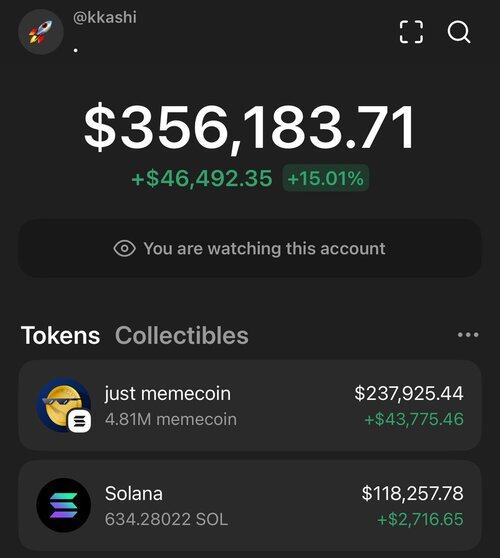500x558 pixels.
Task: Tap the +$46,492.35 gain amount
Action: pos(202,178)
